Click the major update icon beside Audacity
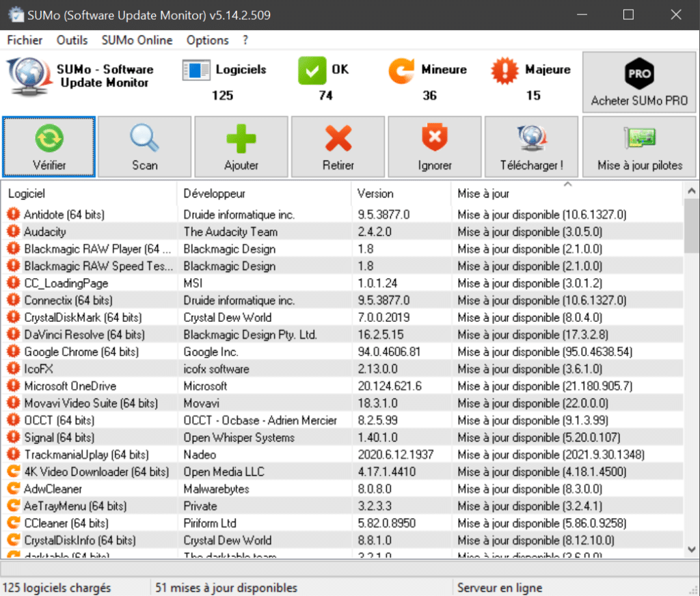The width and height of the screenshot is (700, 596). click(14, 231)
